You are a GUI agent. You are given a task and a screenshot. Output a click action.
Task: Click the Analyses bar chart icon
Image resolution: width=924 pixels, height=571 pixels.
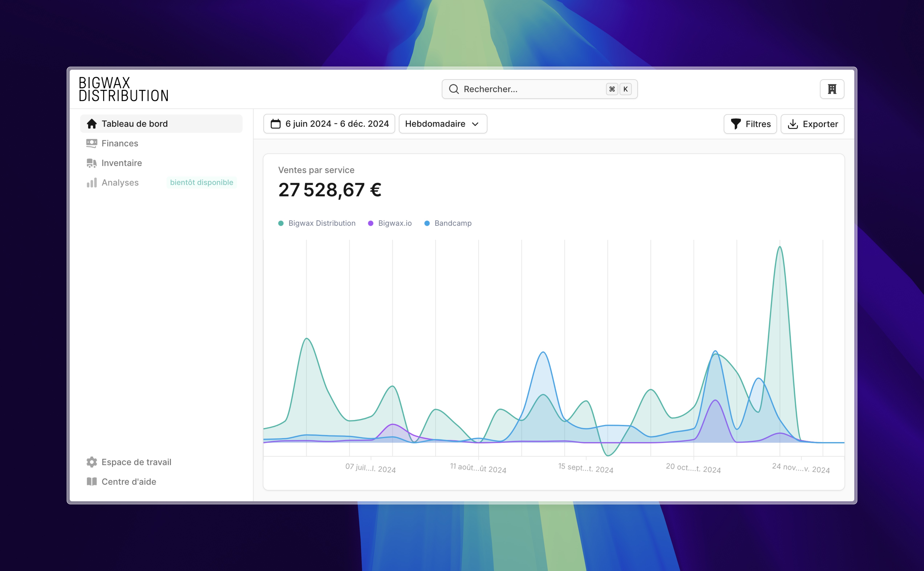pos(91,183)
